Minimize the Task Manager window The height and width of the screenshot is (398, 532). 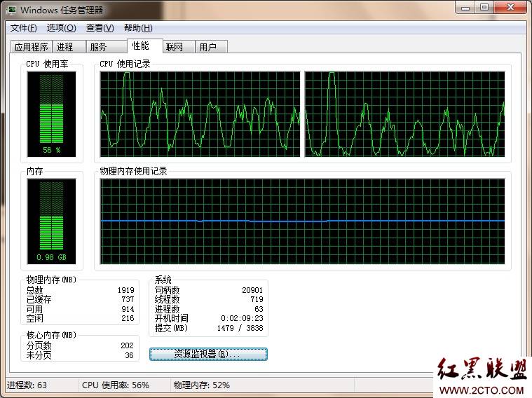465,8
